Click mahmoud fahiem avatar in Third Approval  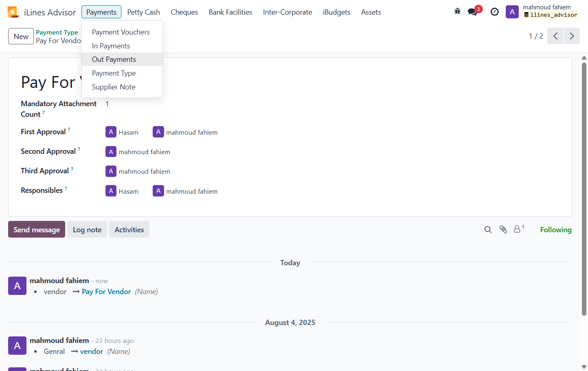click(x=111, y=171)
